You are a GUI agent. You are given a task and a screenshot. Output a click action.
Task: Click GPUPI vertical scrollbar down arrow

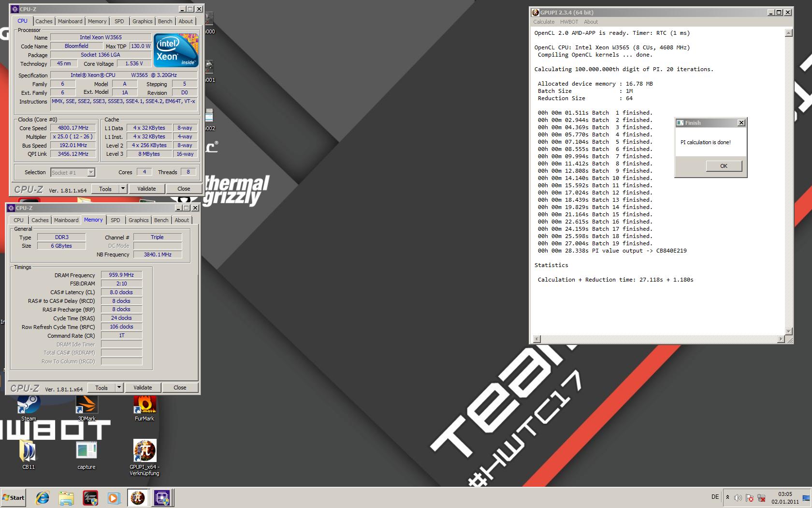click(789, 331)
